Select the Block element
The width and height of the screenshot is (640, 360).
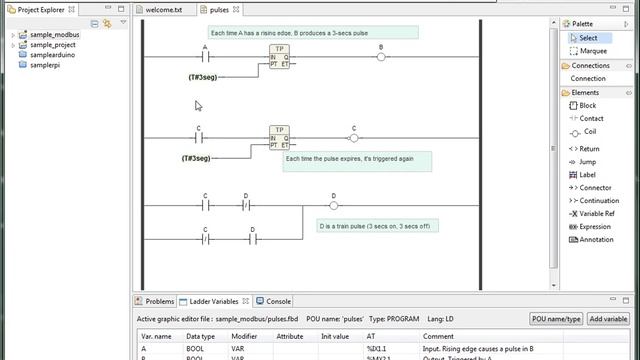582,105
